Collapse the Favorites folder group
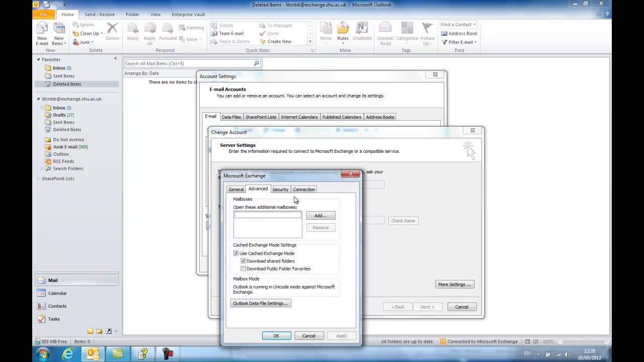The width and height of the screenshot is (644, 362). (x=38, y=59)
